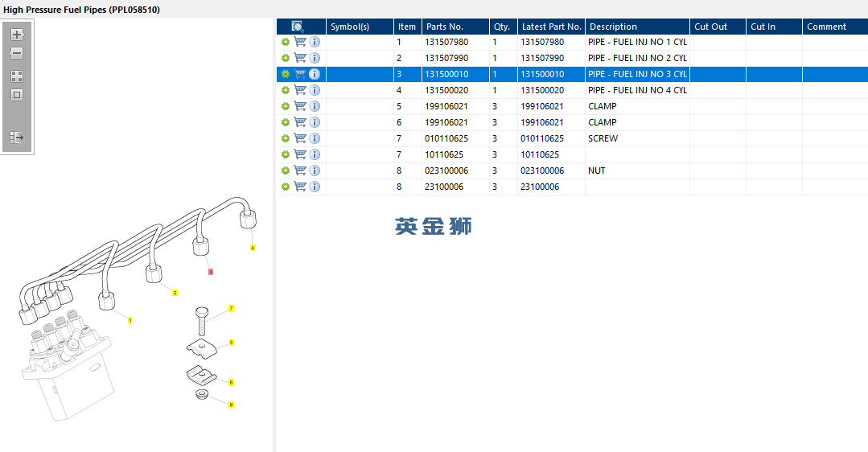Sort by Qty. column header
868x452 pixels.
[x=504, y=27]
